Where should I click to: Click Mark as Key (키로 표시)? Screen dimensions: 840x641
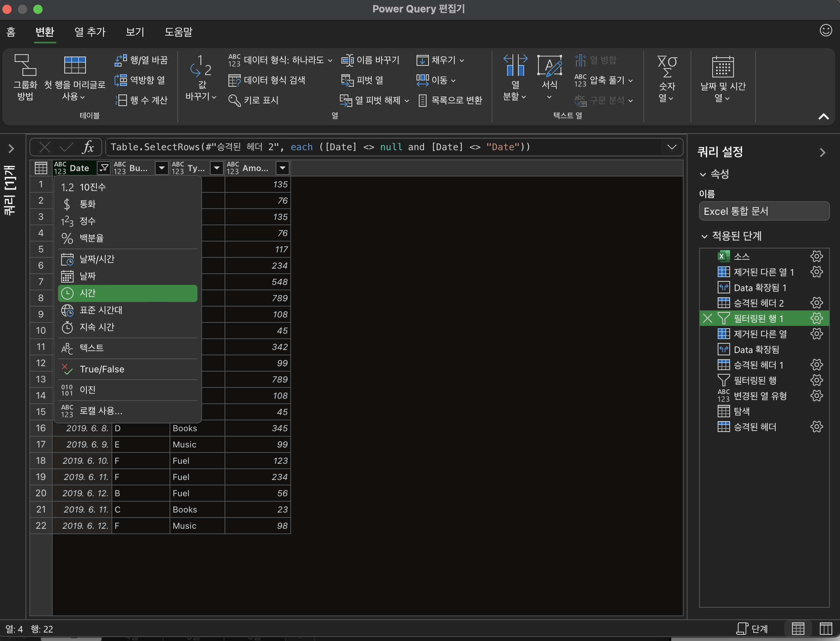pyautogui.click(x=254, y=100)
